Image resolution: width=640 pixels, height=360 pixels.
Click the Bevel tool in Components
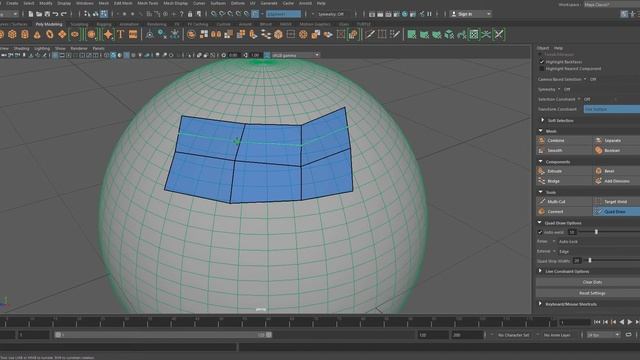click(x=616, y=171)
